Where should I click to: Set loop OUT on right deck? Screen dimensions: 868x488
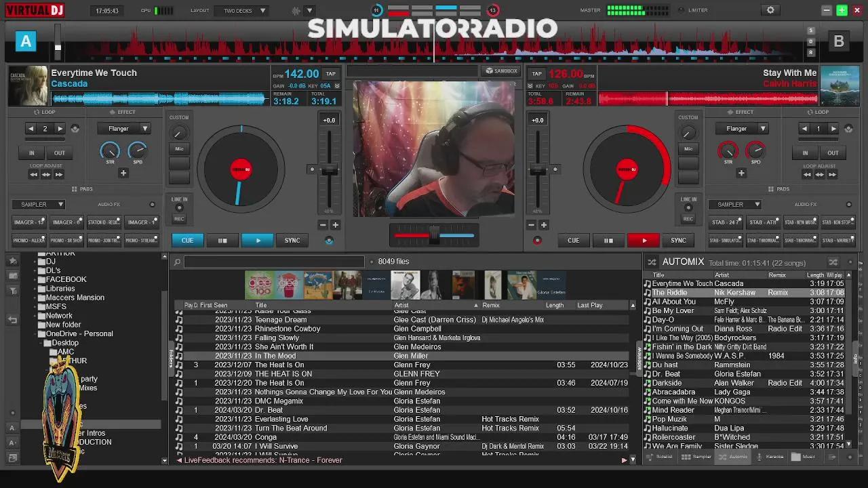pyautogui.click(x=833, y=152)
